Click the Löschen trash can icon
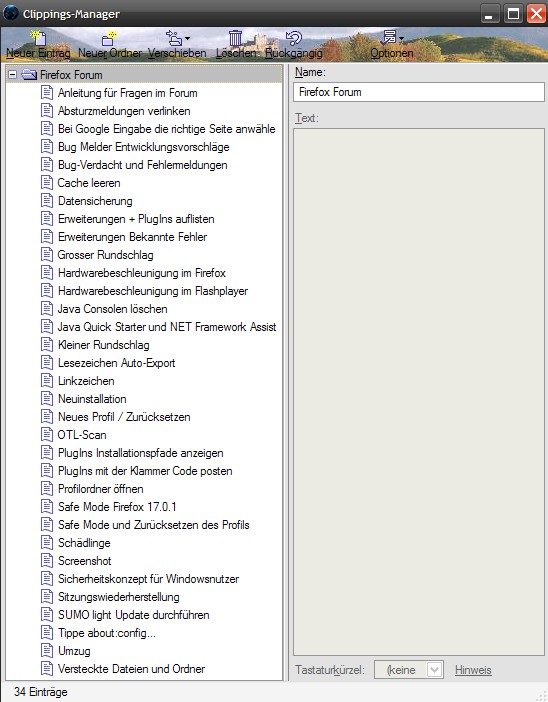This screenshot has height=702, width=548. (x=235, y=38)
